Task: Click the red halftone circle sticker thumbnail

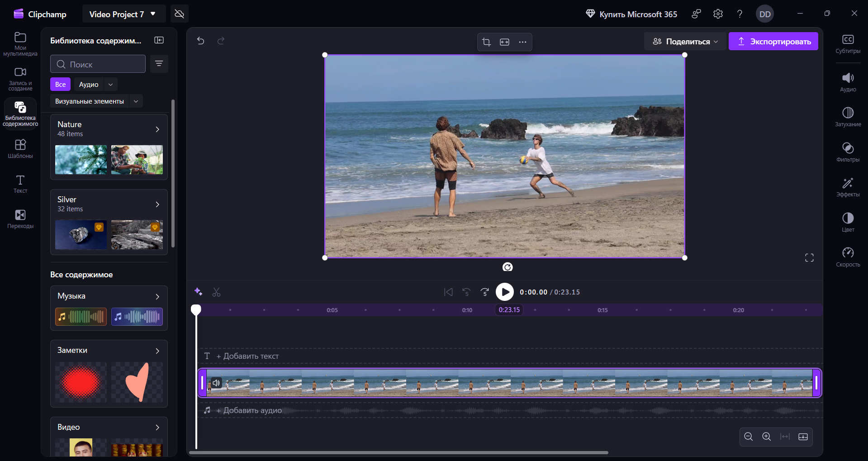Action: pyautogui.click(x=81, y=382)
